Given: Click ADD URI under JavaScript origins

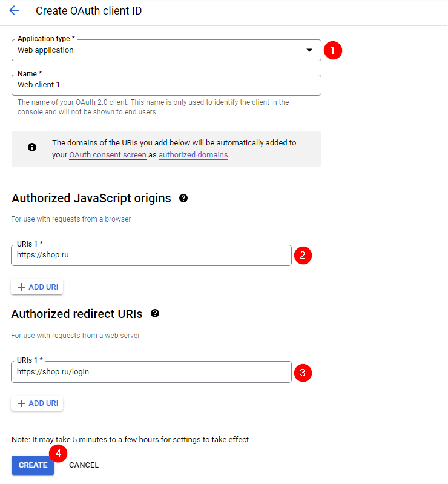Looking at the screenshot, I should (x=38, y=287).
